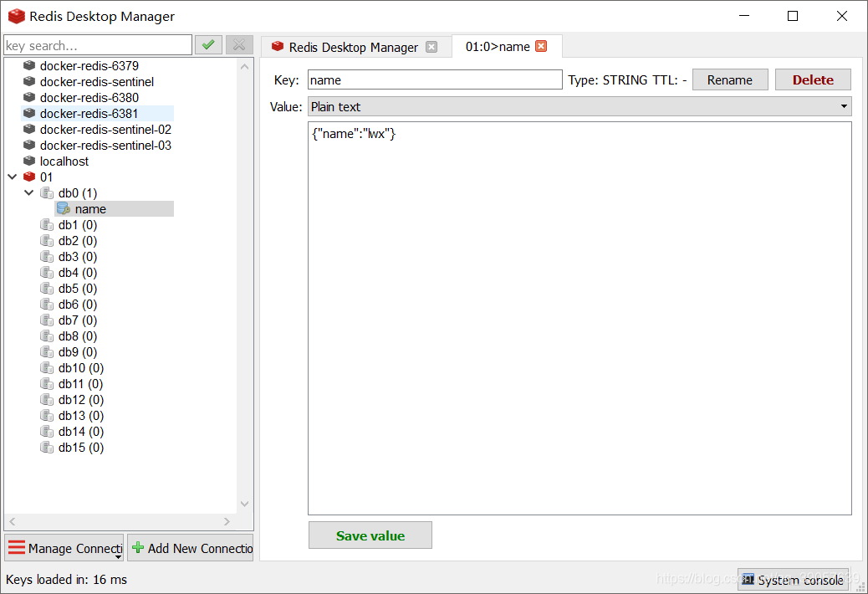The image size is (868, 594).
Task: Click the key icon beside name
Action: (63, 208)
